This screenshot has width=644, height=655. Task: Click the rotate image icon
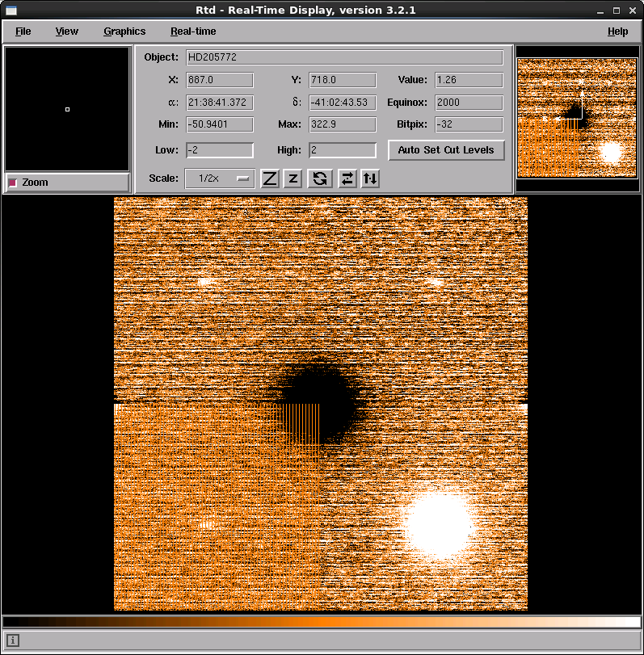coord(320,178)
